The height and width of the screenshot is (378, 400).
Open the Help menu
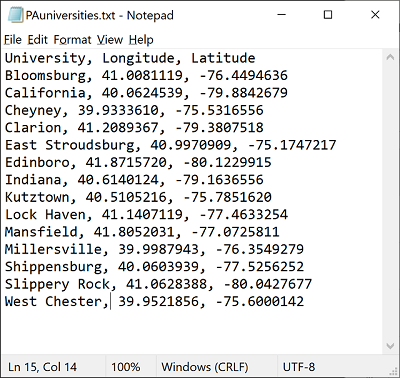(141, 40)
